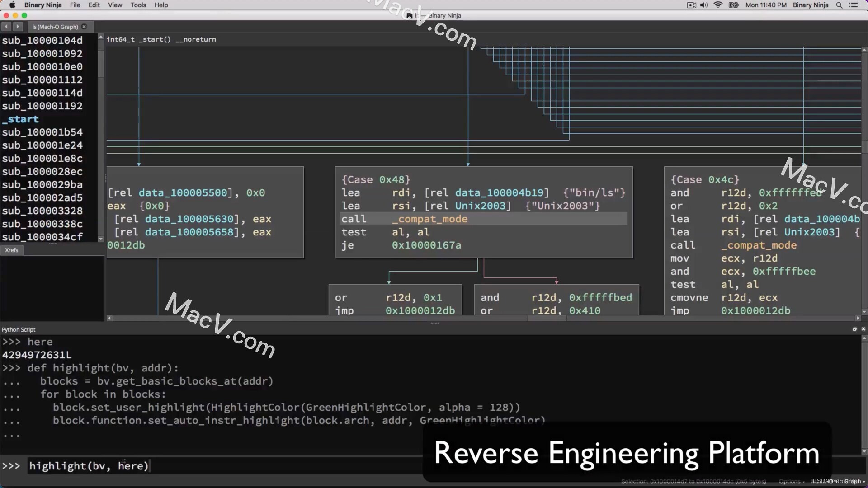The width and height of the screenshot is (868, 488).
Task: Select _start in the function list
Action: pos(20,119)
